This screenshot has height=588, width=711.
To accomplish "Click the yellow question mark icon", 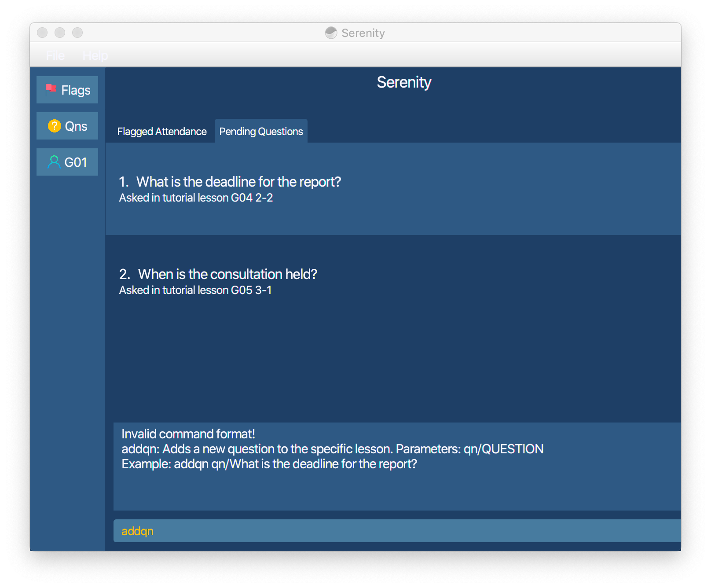I will 55,126.
